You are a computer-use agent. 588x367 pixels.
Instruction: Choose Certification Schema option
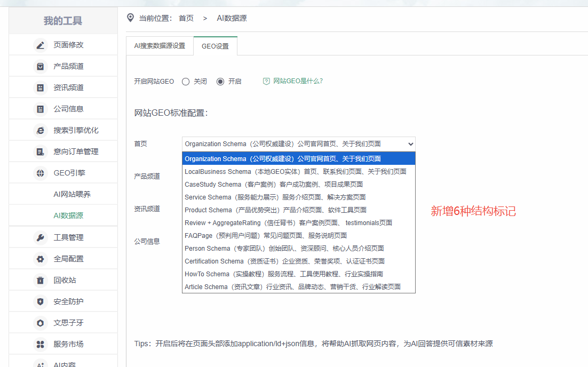[298, 261]
